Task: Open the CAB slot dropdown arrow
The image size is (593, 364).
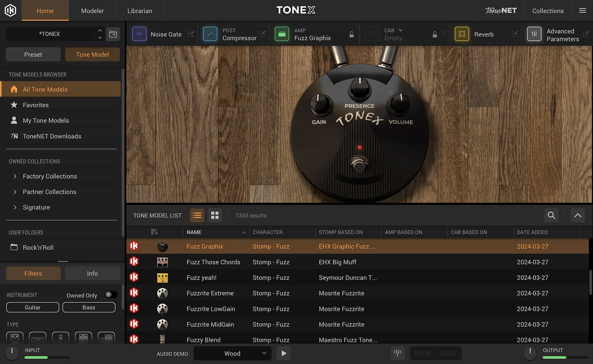Action: (401, 31)
